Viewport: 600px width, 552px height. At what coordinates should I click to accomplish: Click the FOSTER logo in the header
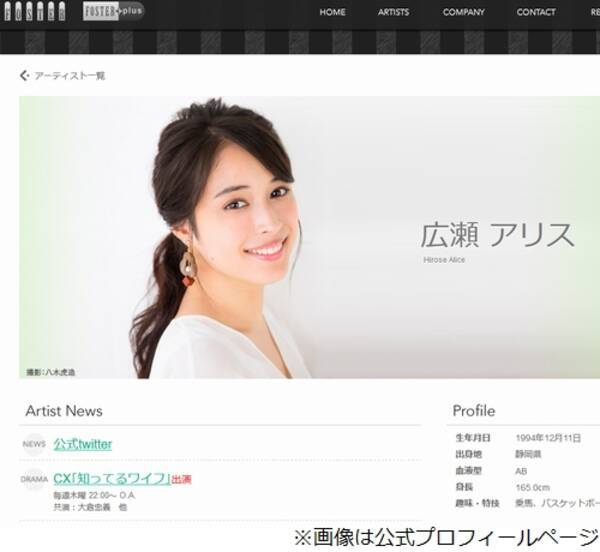pyautogui.click(x=35, y=12)
